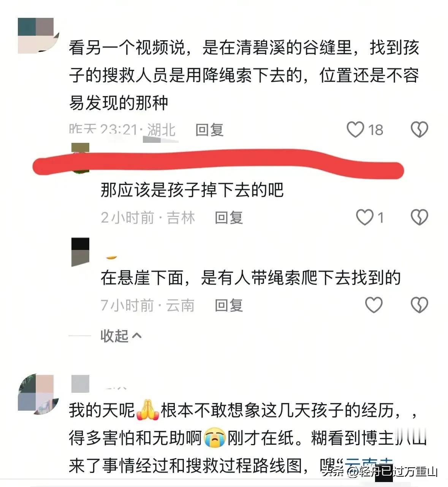Viewport: 448px width, 487px height.
Task: Open the last commenter's pixelated avatar
Action: (36, 394)
